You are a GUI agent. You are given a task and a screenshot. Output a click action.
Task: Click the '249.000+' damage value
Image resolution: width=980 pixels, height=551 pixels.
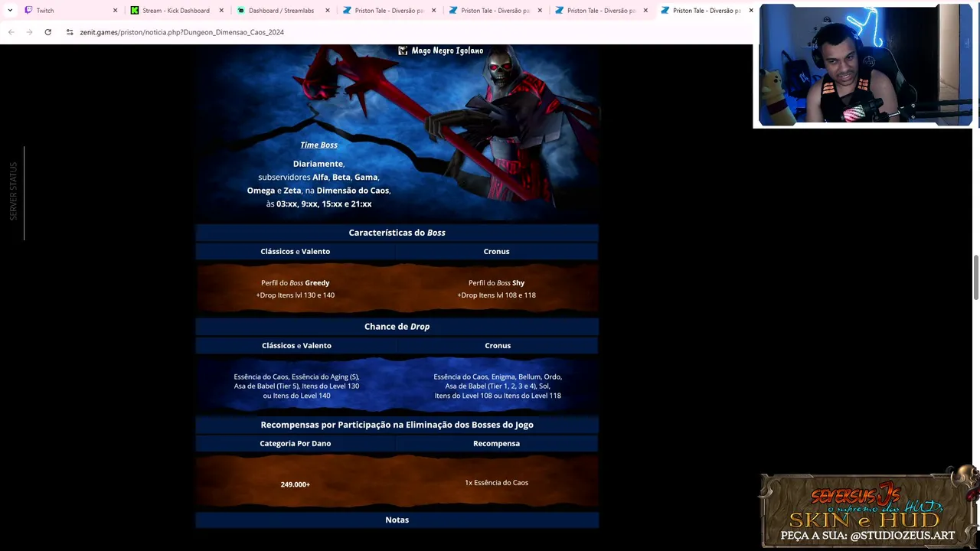(x=296, y=484)
